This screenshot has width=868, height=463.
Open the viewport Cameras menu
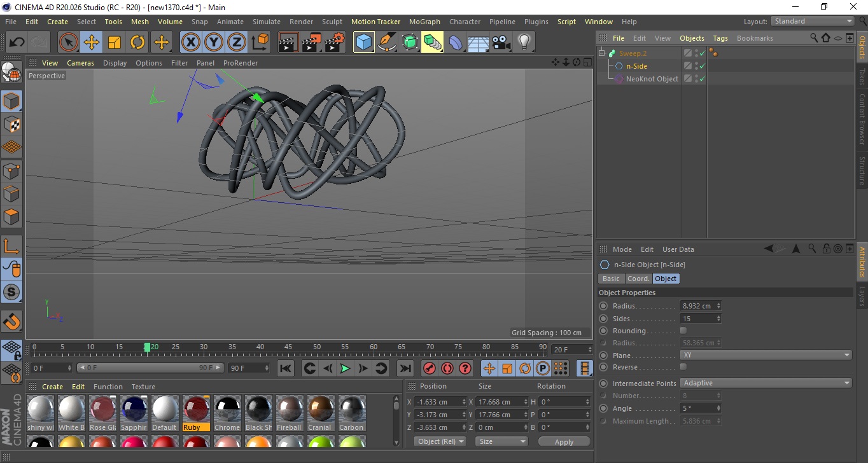[x=80, y=63]
